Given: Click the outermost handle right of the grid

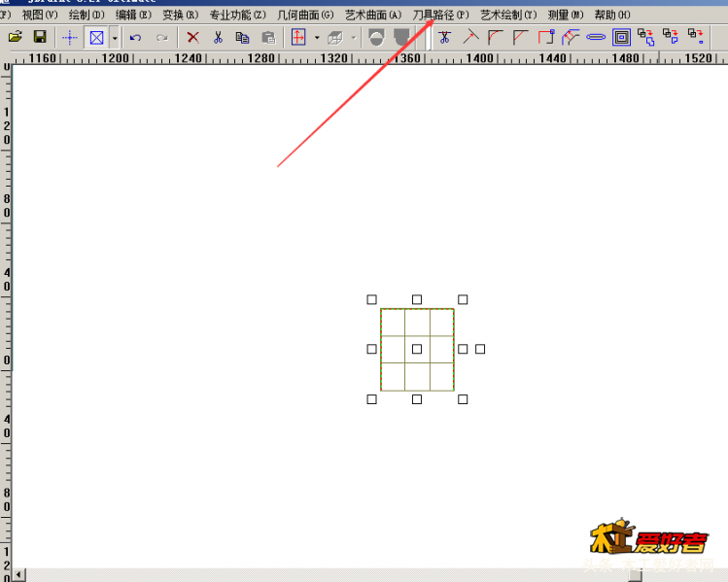Looking at the screenshot, I should [x=480, y=349].
